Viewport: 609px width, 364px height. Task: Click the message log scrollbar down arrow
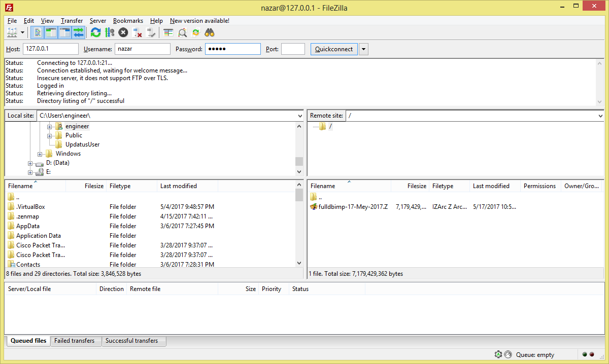tap(600, 102)
